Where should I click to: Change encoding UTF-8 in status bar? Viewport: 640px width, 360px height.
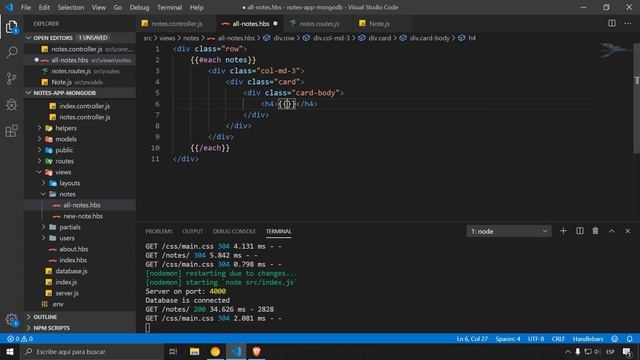click(x=536, y=339)
